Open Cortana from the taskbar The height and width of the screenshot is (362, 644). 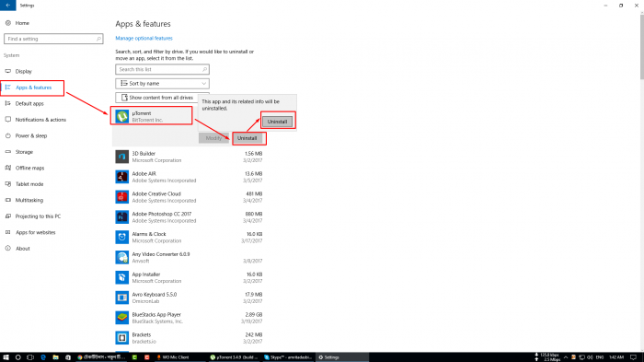[18, 357]
